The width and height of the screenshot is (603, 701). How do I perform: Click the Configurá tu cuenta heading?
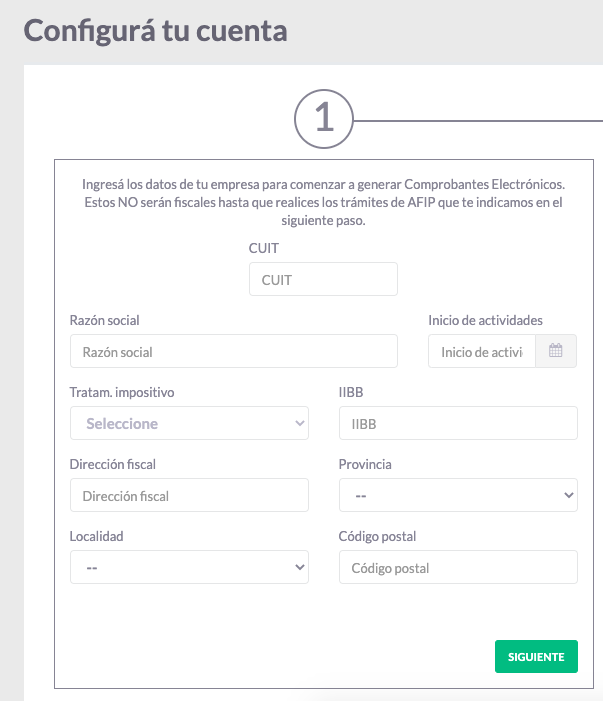click(x=155, y=30)
